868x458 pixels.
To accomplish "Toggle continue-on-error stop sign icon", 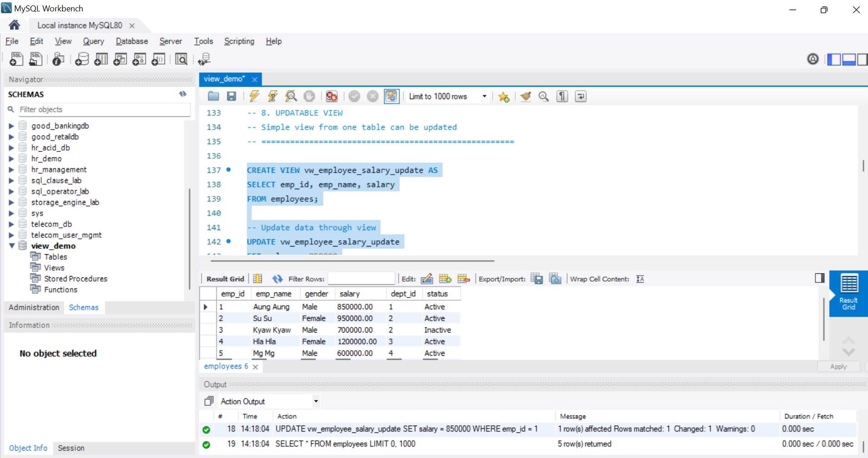I will tap(331, 96).
